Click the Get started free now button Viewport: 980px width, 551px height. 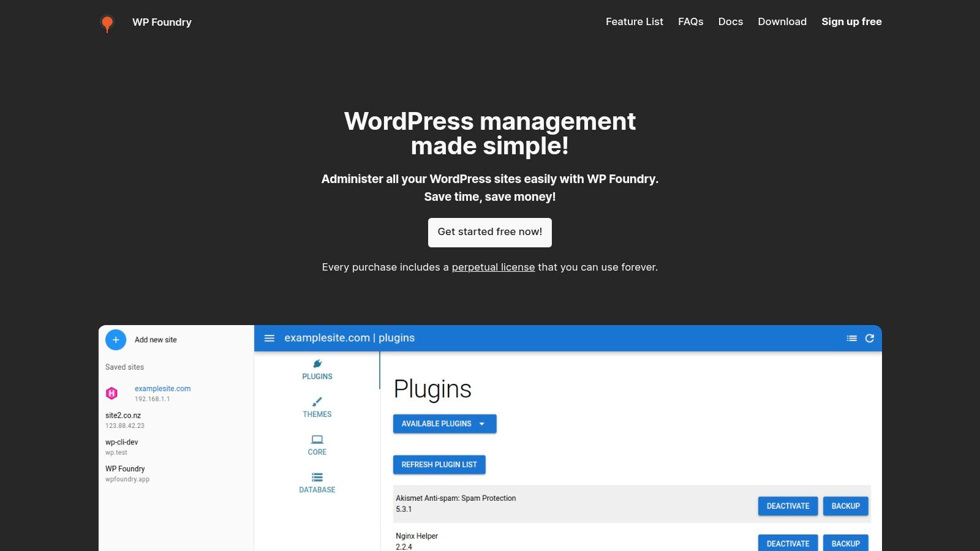[490, 233]
